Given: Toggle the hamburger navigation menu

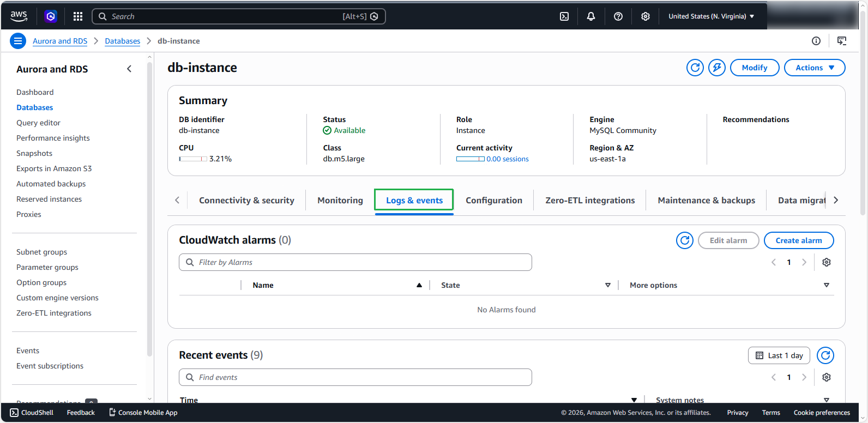Looking at the screenshot, I should coord(18,41).
